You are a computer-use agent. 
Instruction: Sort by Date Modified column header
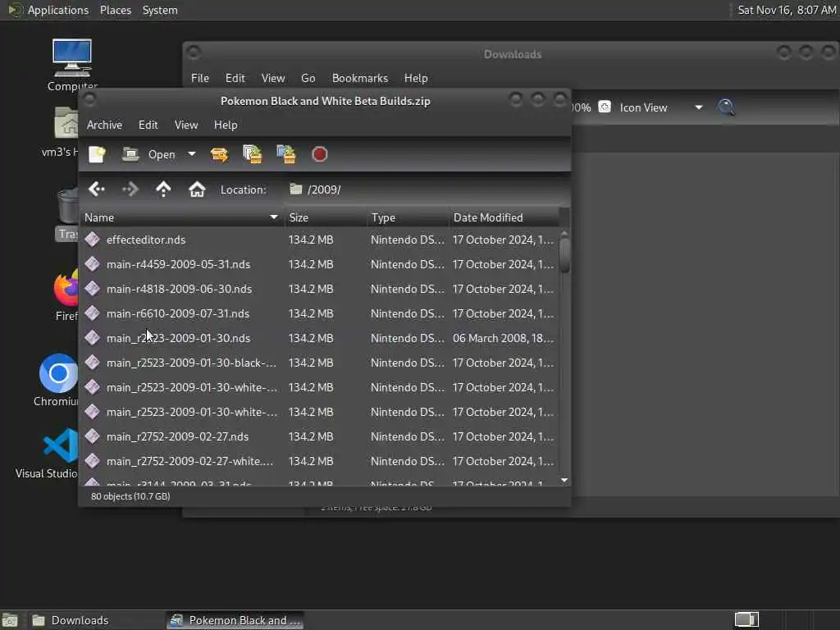[x=504, y=217]
